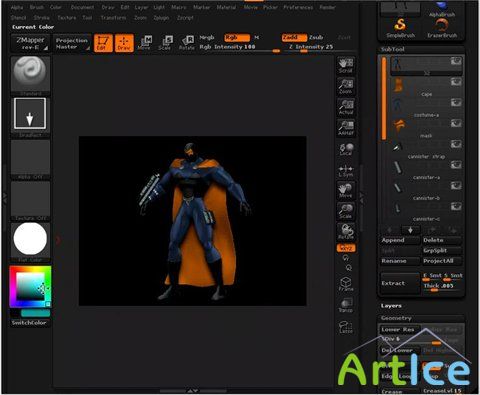480x395 pixels.
Task: Open the Zplugin menu
Action: (x=161, y=18)
